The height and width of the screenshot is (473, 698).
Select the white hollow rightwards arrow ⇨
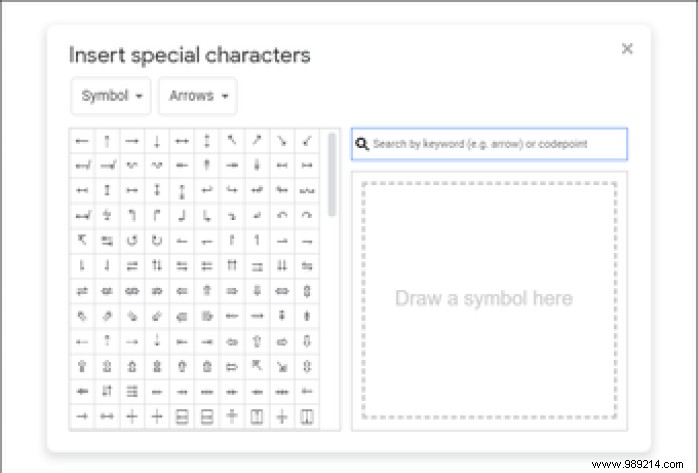282,341
